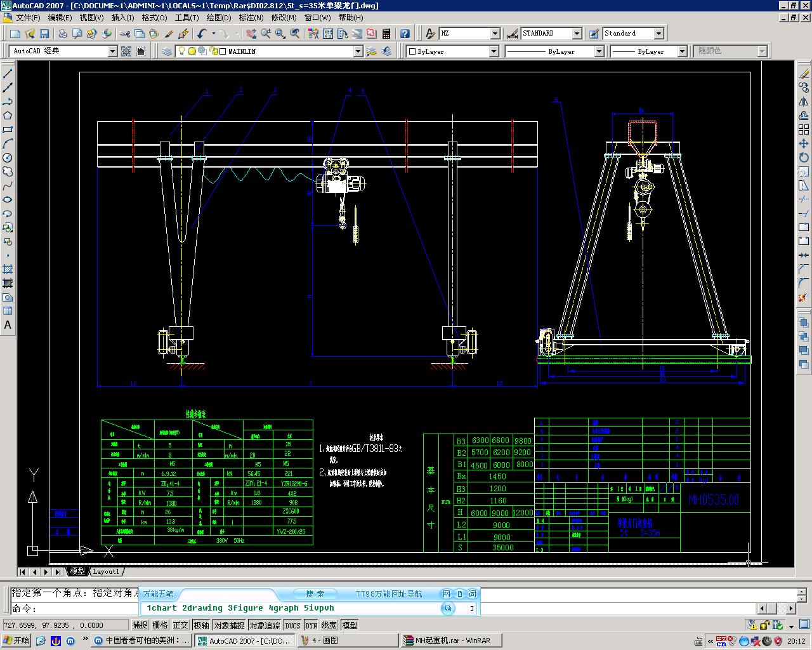Viewport: 812px width, 650px height.
Task: Open the Layer Properties Manager icon
Action: (167, 51)
